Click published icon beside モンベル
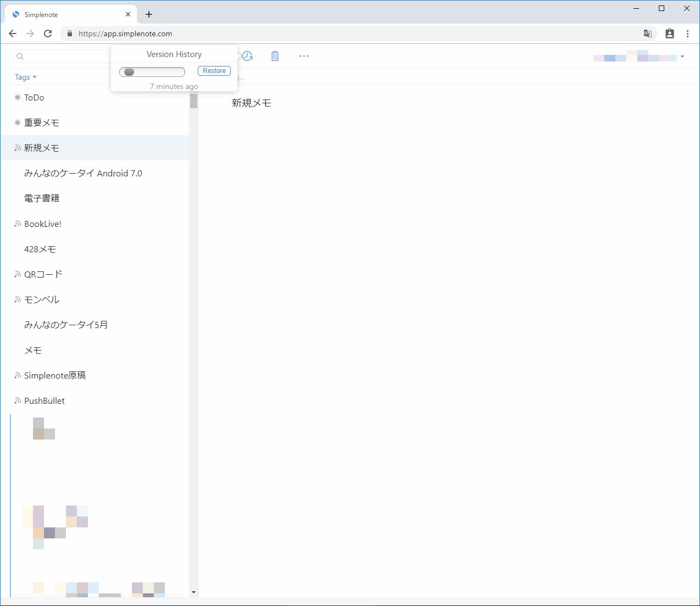The image size is (700, 606). coord(18,299)
